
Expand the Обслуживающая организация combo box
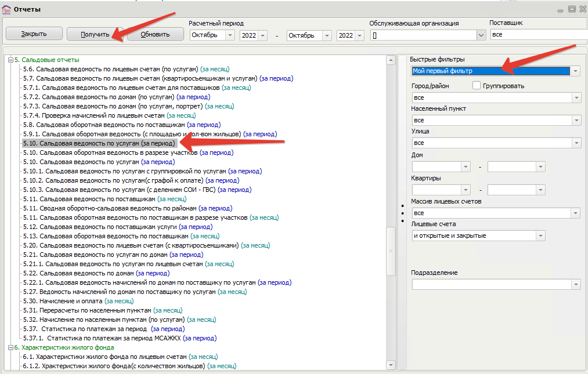(x=481, y=35)
